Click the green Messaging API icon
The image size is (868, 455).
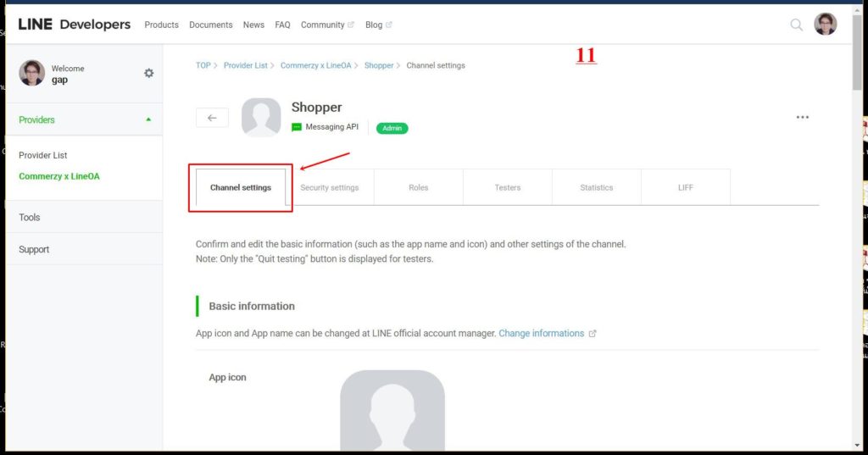click(297, 127)
